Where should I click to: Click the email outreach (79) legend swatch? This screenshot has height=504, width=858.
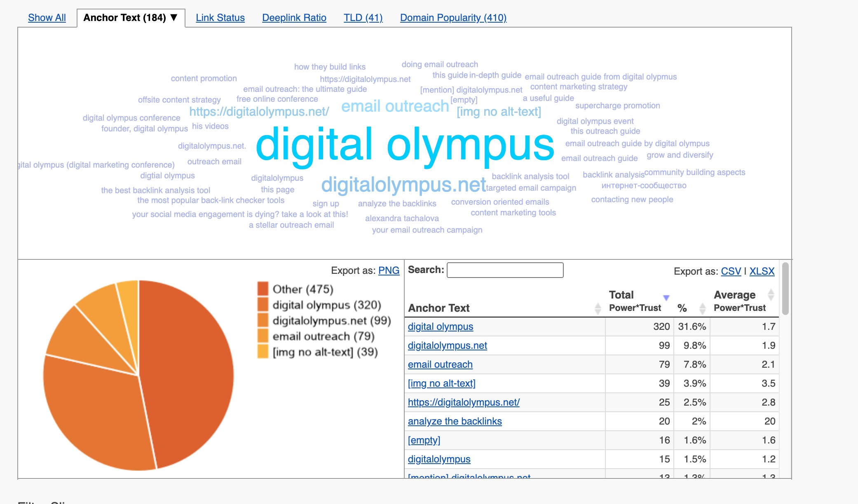coord(263,336)
